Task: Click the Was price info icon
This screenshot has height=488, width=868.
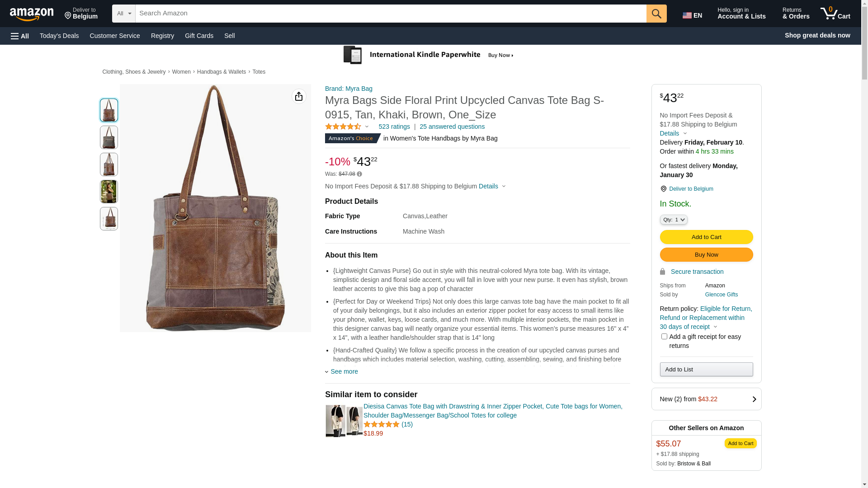Action: (359, 174)
